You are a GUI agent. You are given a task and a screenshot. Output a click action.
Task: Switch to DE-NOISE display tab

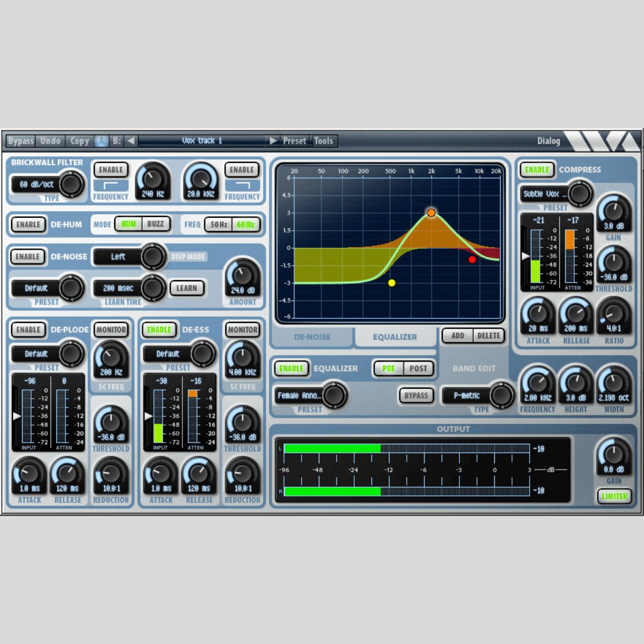coord(312,337)
